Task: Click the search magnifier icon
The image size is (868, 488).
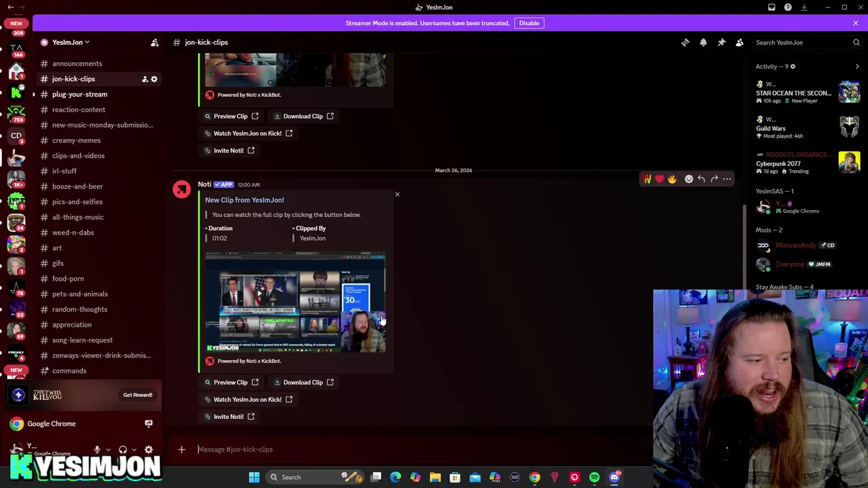Action: pyautogui.click(x=856, y=42)
